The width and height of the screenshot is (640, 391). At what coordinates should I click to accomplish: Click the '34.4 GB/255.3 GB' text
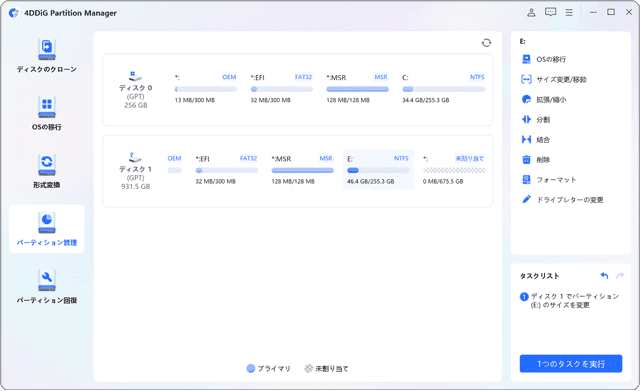click(x=426, y=100)
